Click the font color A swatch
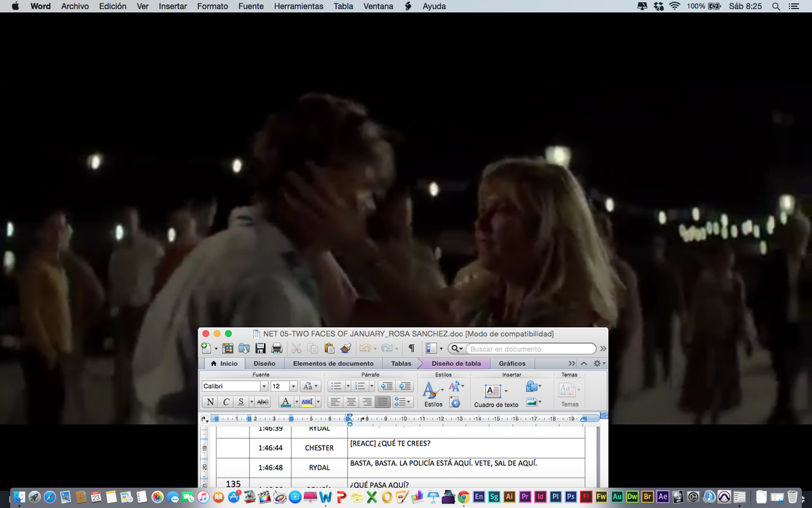The image size is (812, 508). point(285,402)
